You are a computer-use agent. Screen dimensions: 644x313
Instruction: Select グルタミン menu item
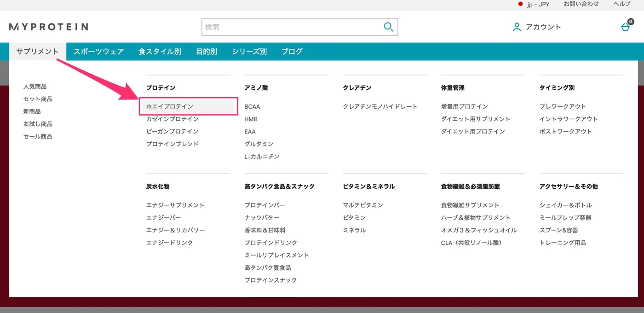[x=259, y=144]
